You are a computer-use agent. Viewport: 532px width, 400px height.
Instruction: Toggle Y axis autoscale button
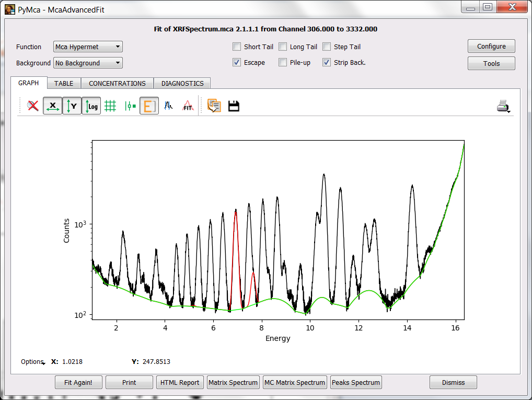point(72,106)
